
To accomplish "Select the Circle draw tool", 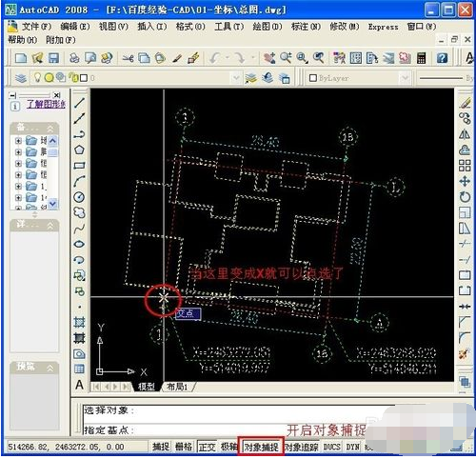I will (79, 197).
